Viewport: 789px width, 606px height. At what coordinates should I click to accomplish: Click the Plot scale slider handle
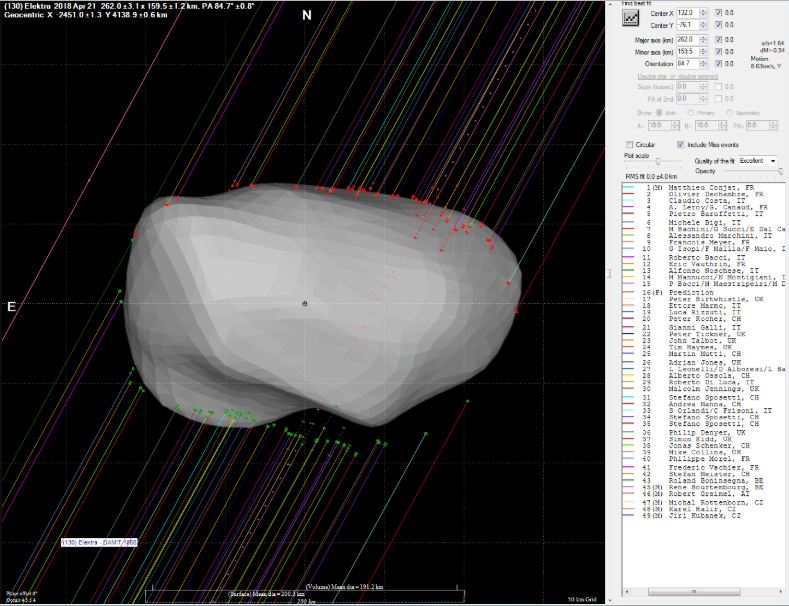[656, 161]
